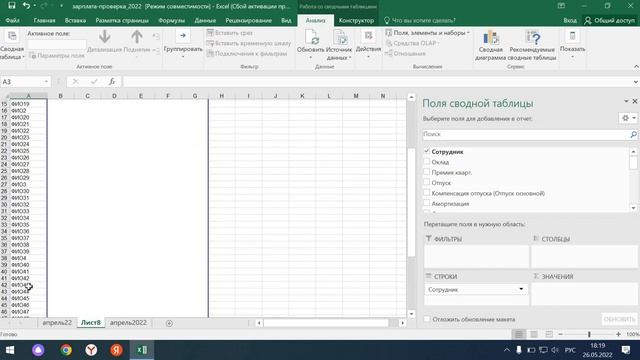Open Excel from the taskbar
This screenshot has width=640, height=360.
click(142, 350)
